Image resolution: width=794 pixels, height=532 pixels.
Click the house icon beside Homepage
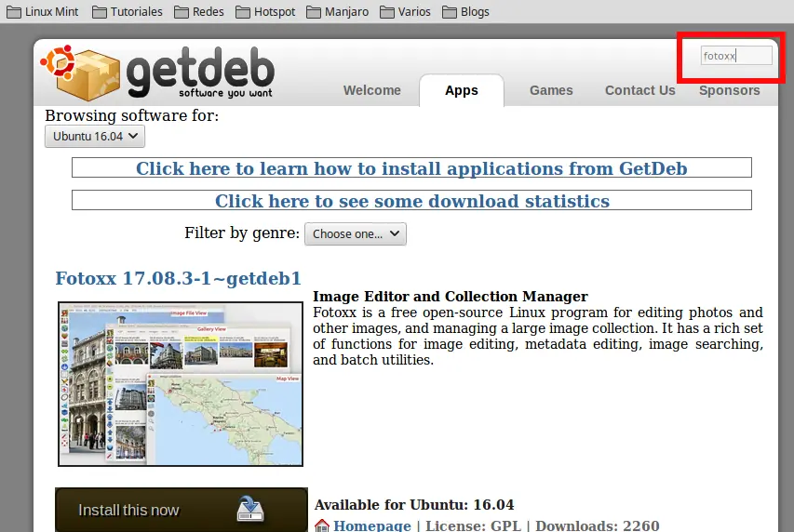(x=321, y=525)
